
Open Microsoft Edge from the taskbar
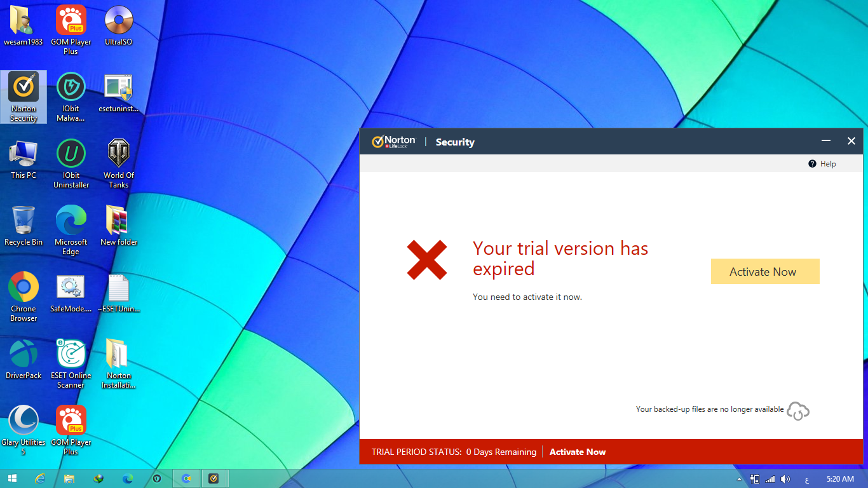tap(128, 478)
